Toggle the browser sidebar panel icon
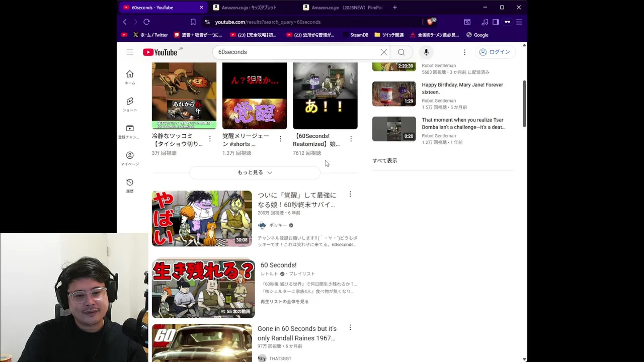 [496, 22]
